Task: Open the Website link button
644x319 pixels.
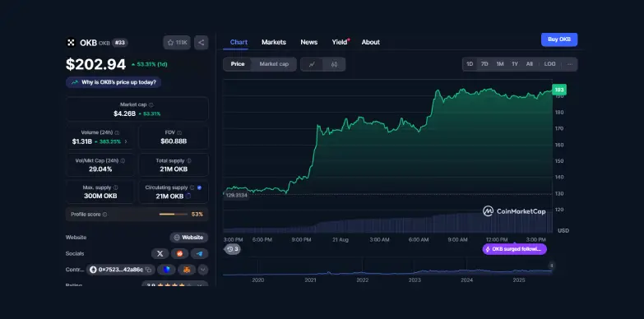Action: pos(189,238)
